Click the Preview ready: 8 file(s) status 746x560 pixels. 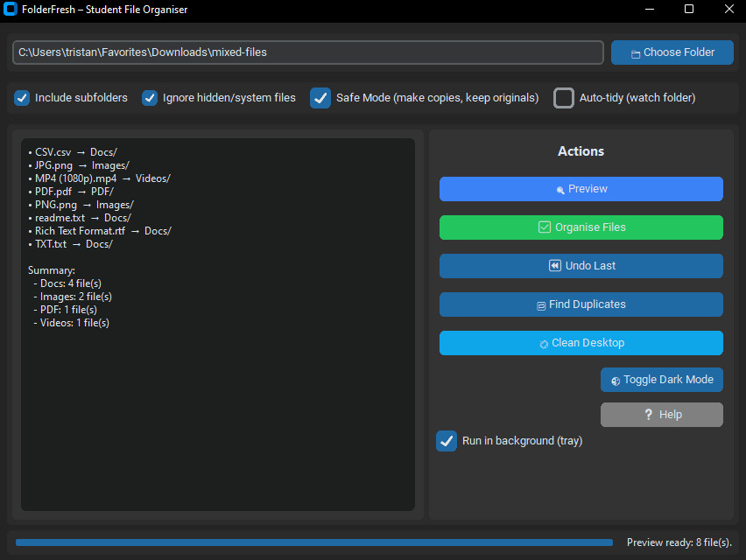click(x=679, y=542)
